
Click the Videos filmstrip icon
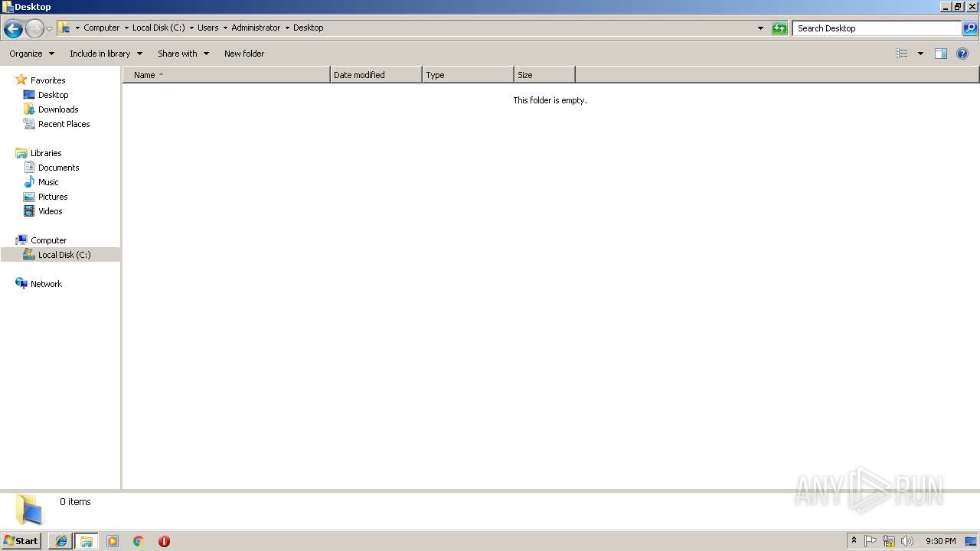[x=29, y=211]
